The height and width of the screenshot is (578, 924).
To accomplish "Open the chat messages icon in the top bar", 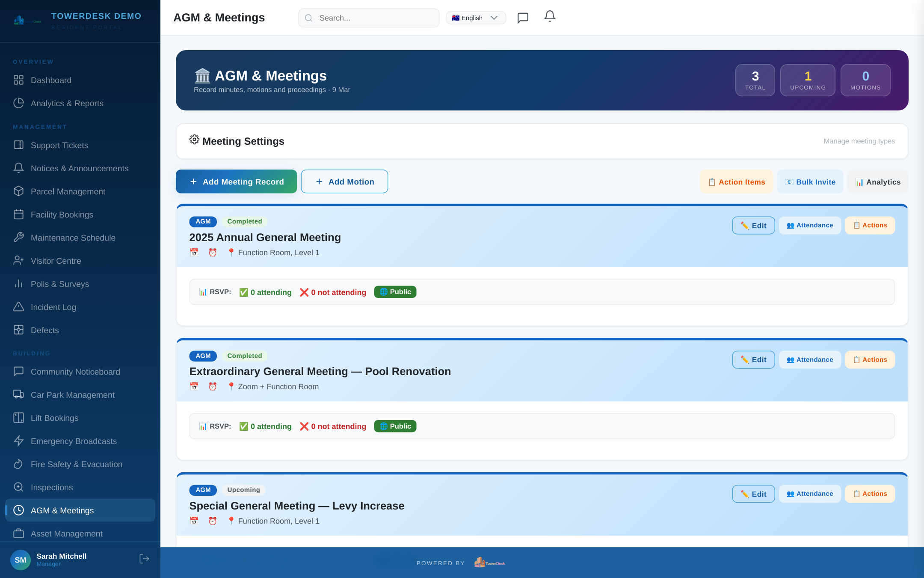I will tap(523, 18).
